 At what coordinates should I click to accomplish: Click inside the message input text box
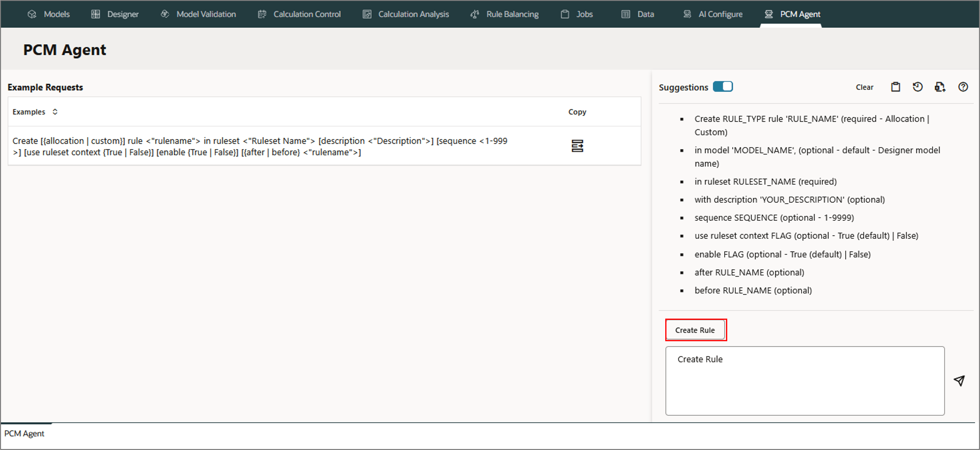804,384
